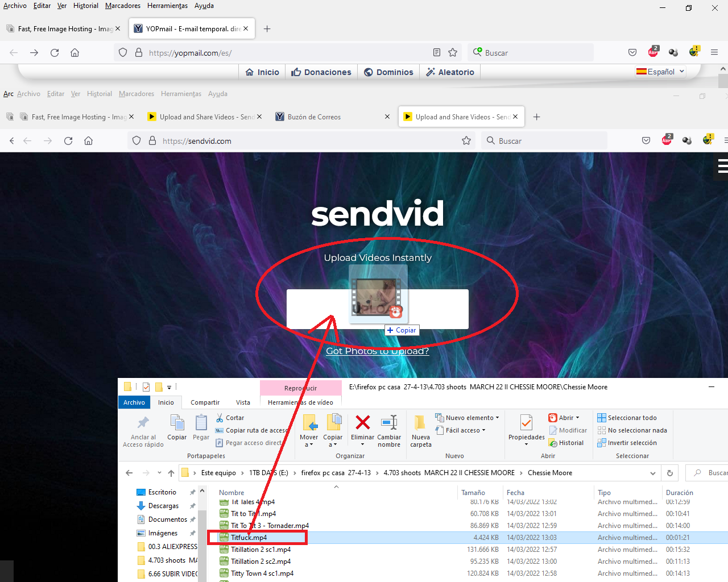
Task: Select Documentos in Explorer sidebar
Action: pos(167,519)
